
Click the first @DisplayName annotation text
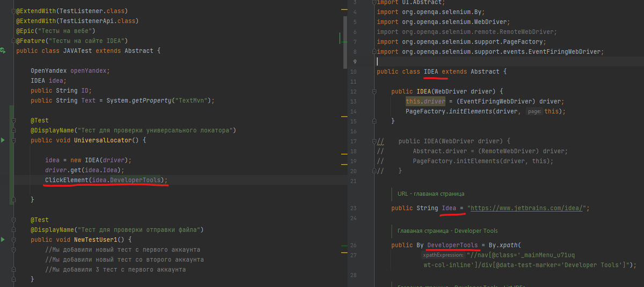133,131
